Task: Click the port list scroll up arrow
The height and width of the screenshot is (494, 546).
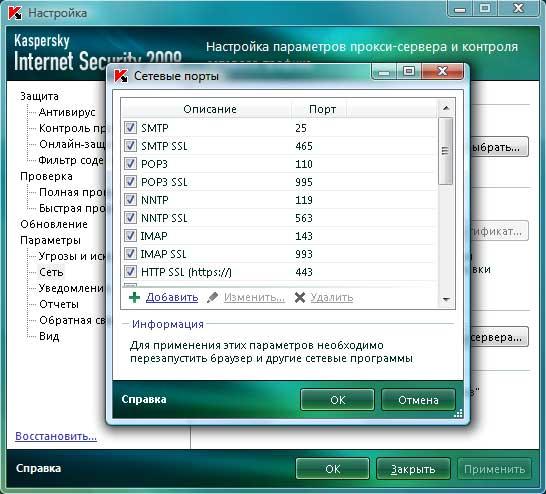Action: click(446, 109)
